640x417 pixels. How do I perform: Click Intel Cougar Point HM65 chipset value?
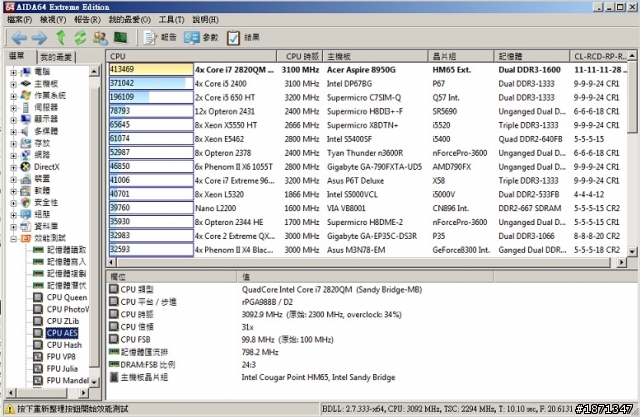pyautogui.click(x=318, y=377)
